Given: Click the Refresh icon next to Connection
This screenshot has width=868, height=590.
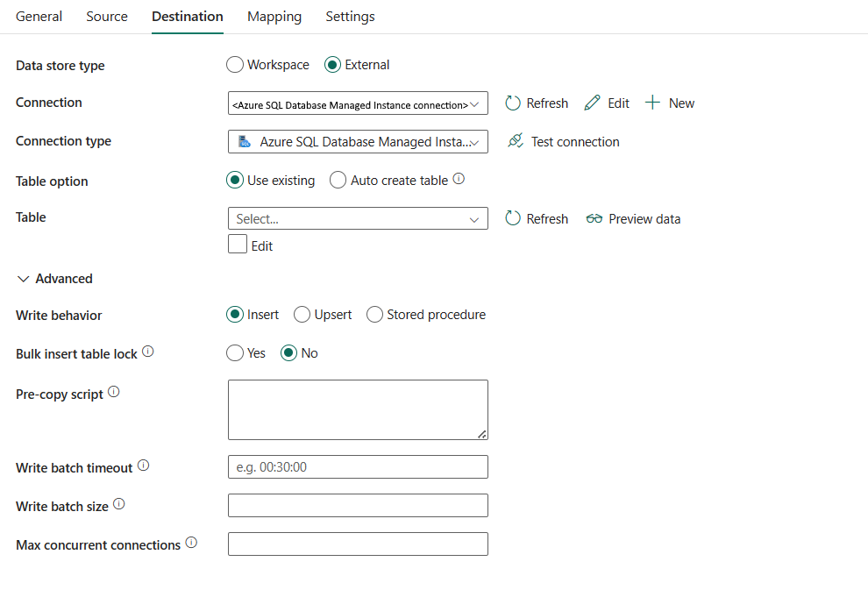Looking at the screenshot, I should 513,103.
